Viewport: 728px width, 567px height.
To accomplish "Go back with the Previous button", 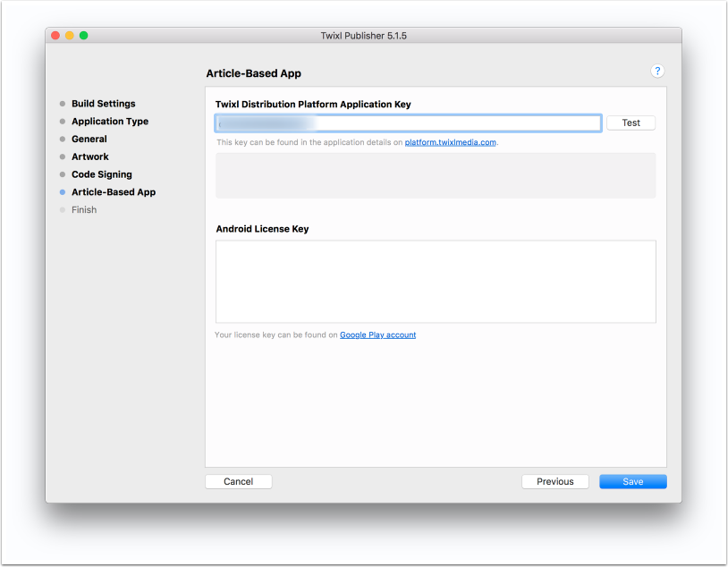I will tap(554, 481).
